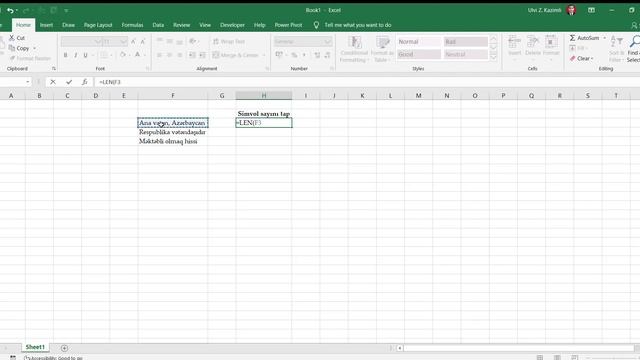Screen dimensions: 640x360
Task: Apply the Normal cell style
Action: (x=419, y=42)
